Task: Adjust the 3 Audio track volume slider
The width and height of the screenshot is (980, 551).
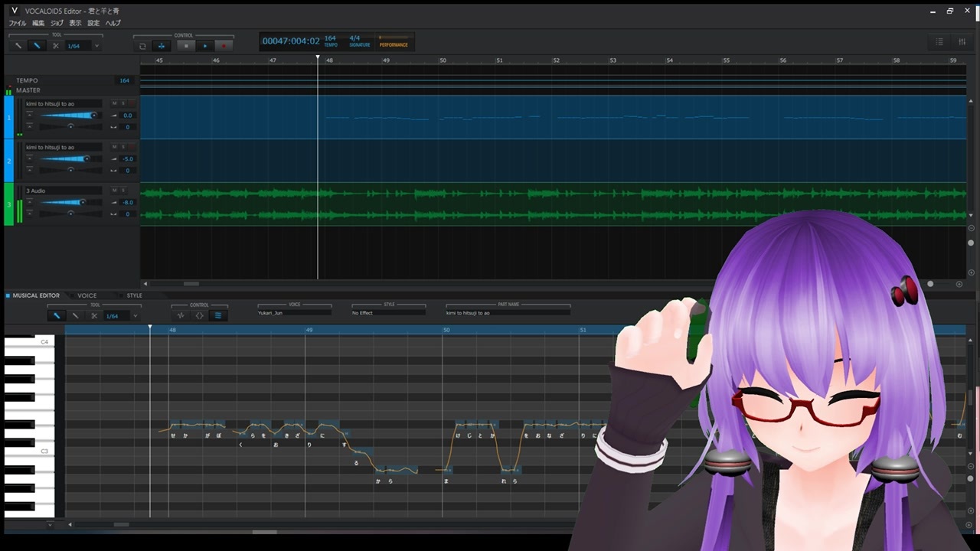Action: point(70,203)
